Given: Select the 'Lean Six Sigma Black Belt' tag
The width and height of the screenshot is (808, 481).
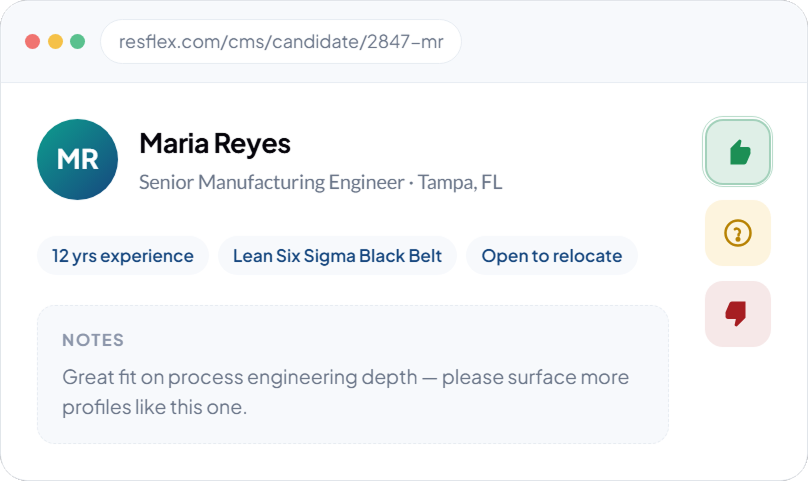Looking at the screenshot, I should point(338,256).
